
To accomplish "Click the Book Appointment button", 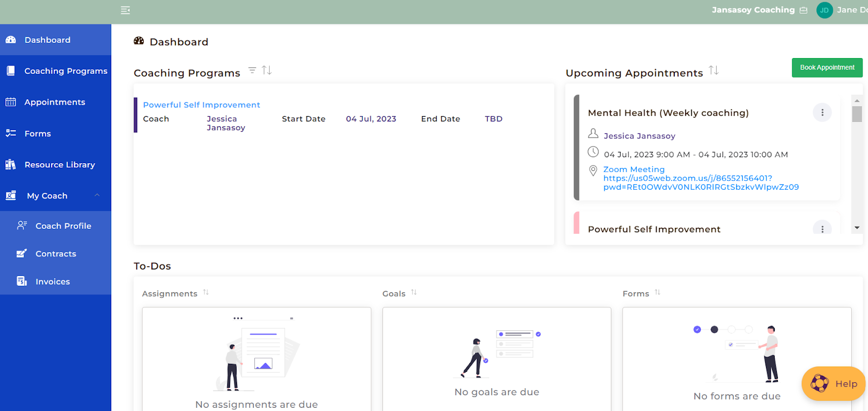I will [827, 68].
